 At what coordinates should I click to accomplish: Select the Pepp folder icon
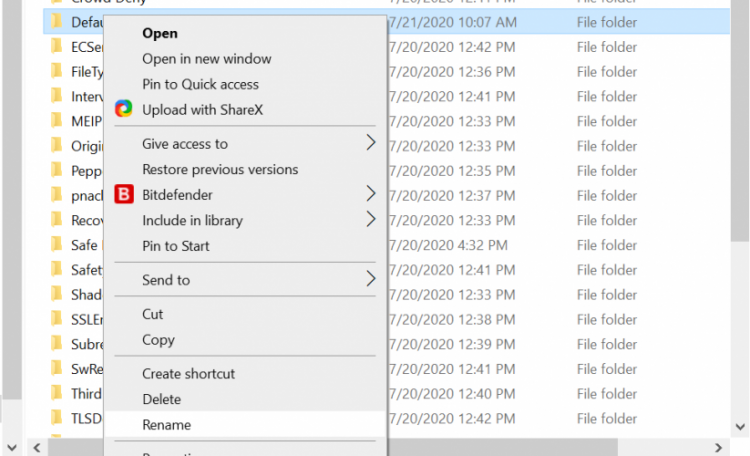pos(56,170)
